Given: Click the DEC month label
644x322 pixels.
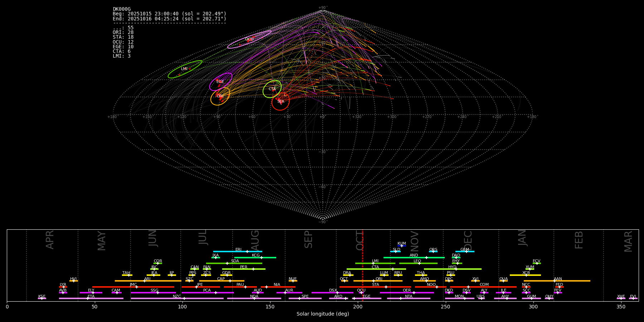Looking at the screenshot, I should click(468, 240).
